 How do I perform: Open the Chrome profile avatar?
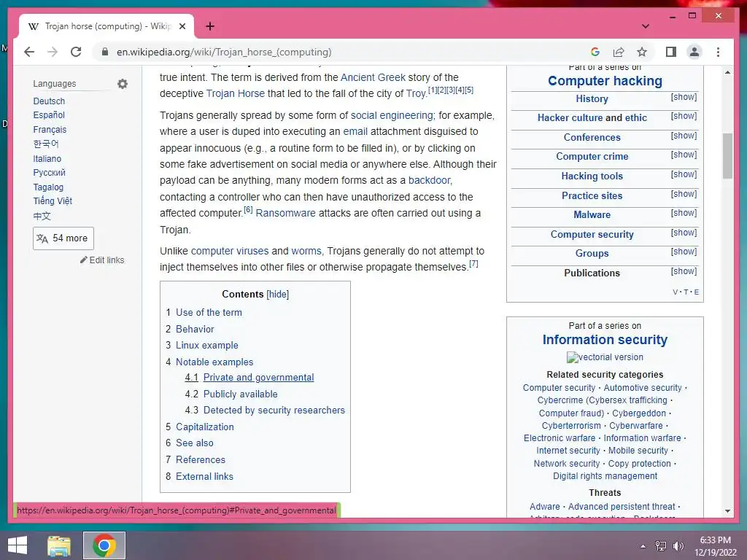[x=694, y=52]
